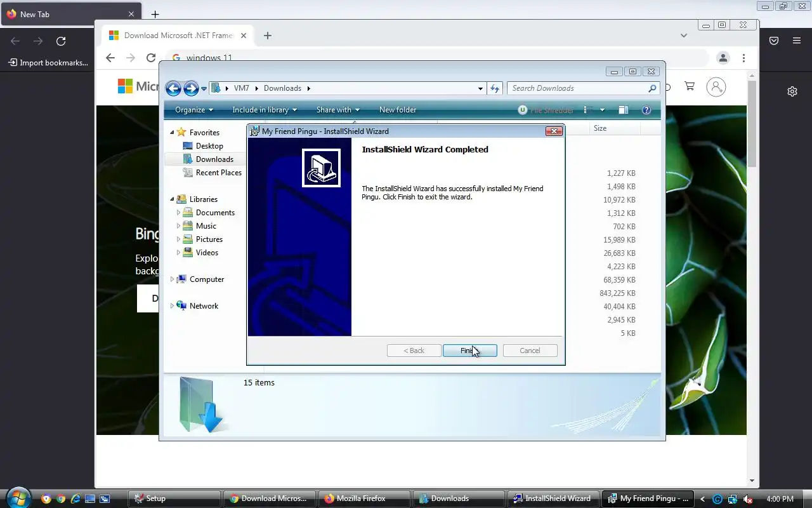Open the shopping cart on Microsoft page

[x=690, y=86]
